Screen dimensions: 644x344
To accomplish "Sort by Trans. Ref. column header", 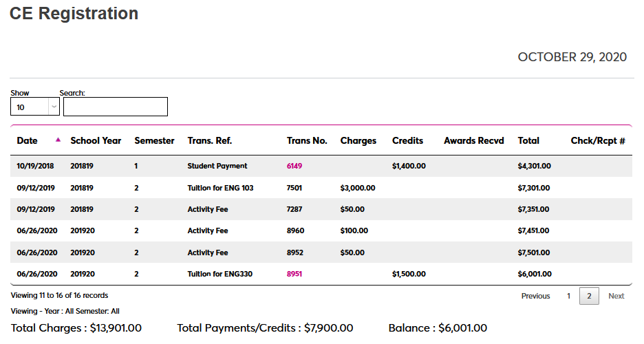I will [x=210, y=140].
